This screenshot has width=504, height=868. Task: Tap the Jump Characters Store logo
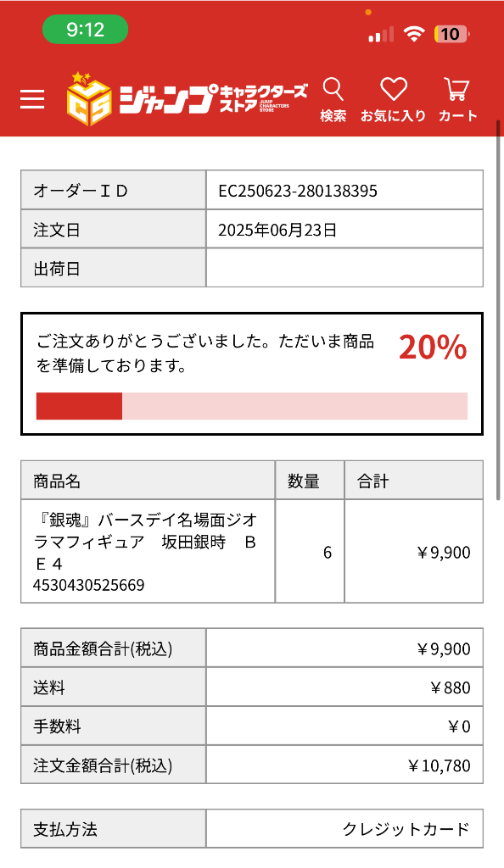[188, 99]
